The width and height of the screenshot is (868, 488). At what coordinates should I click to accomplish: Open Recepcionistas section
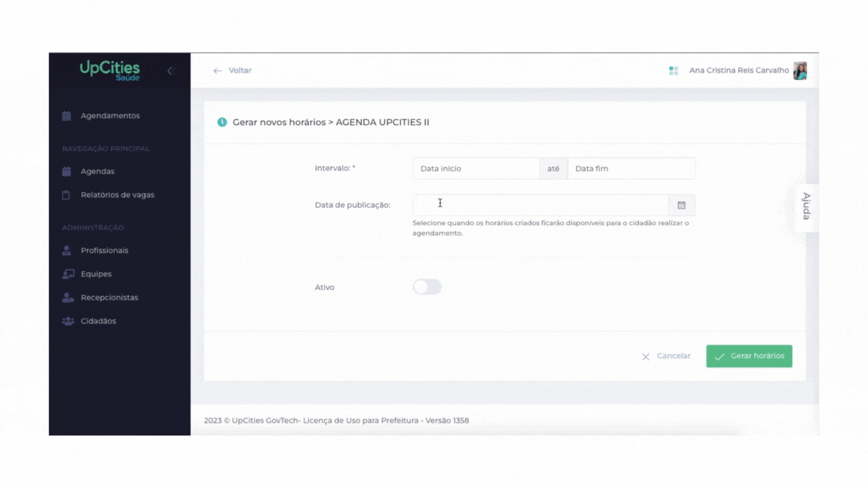109,297
